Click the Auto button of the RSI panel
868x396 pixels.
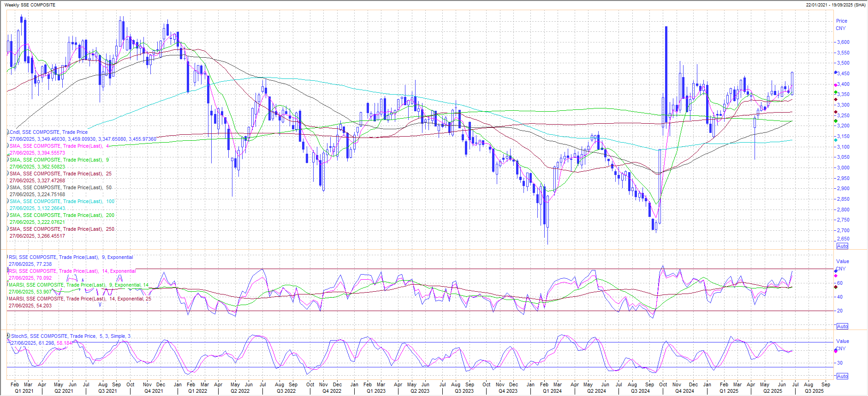tap(842, 326)
